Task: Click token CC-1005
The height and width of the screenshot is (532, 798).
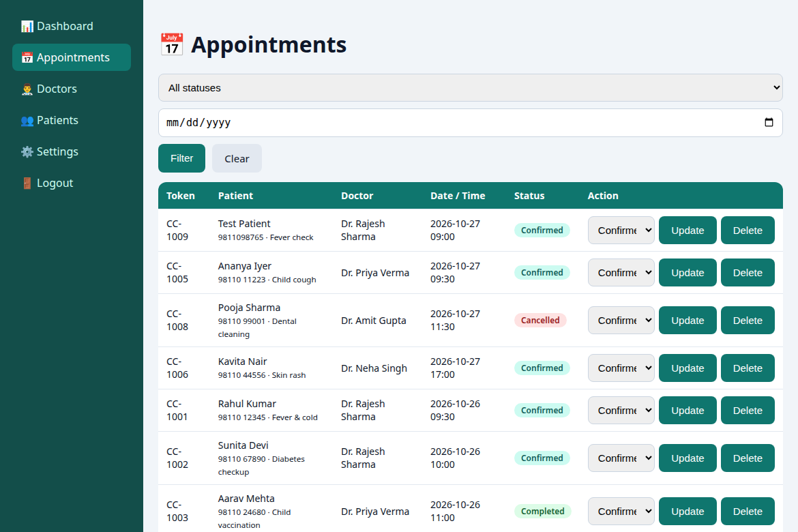Action: [x=177, y=272]
